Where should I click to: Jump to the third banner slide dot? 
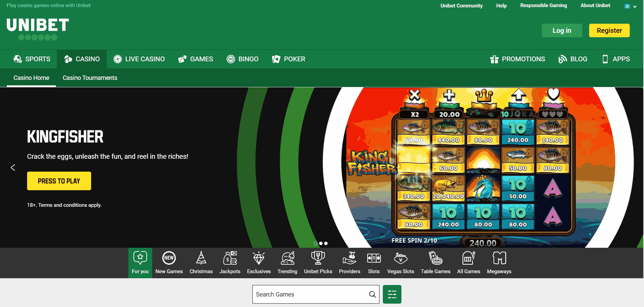pos(326,243)
